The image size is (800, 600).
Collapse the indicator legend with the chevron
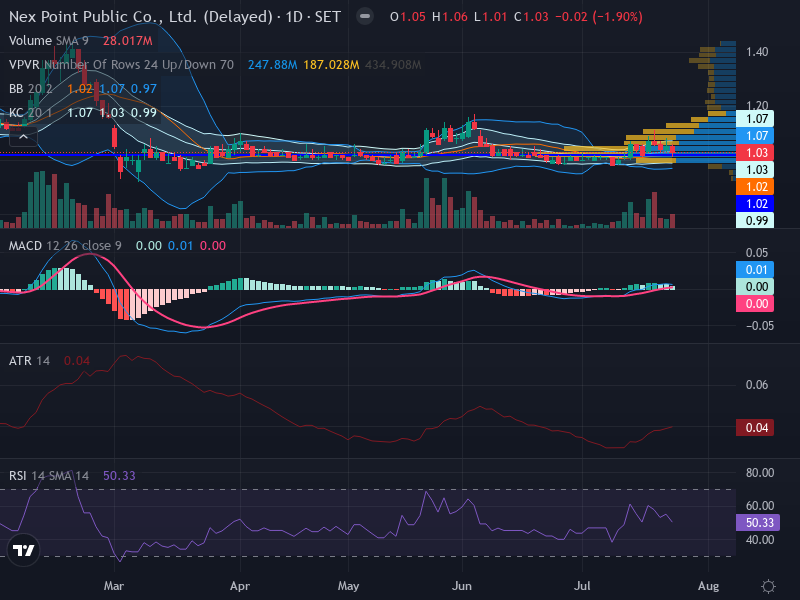tap(23, 137)
